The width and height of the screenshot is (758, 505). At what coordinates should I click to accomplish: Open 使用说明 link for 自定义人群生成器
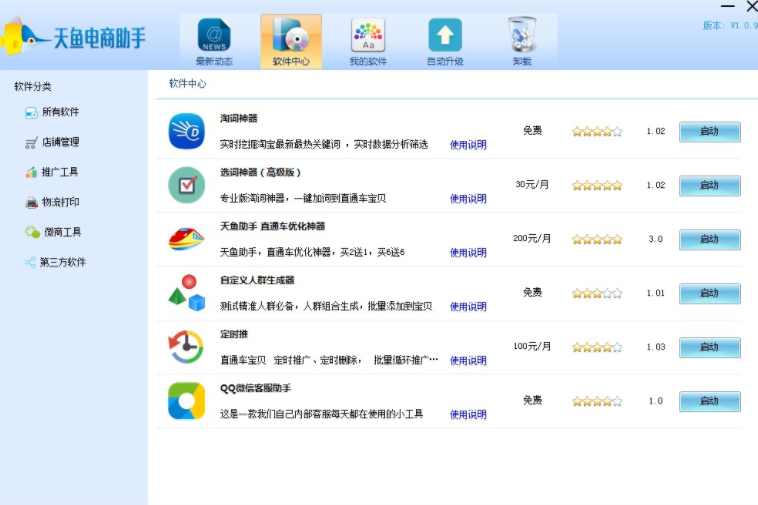pos(468,306)
